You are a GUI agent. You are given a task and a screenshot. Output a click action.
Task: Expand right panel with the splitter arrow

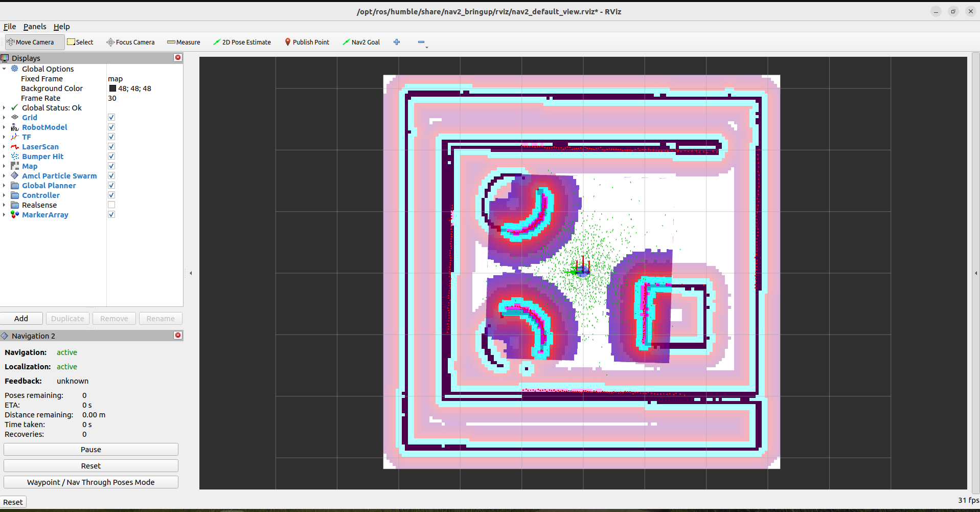(976, 273)
